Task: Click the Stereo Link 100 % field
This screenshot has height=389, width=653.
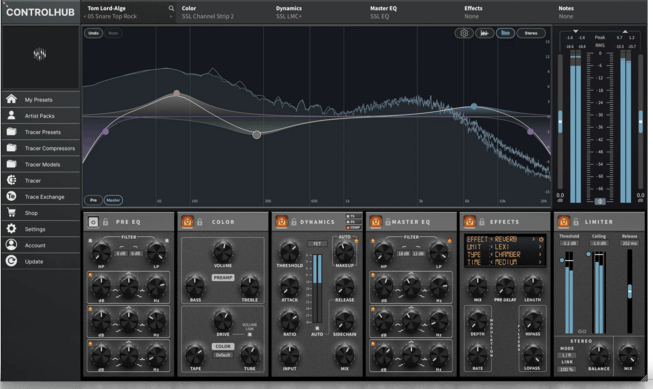Action: click(567, 369)
